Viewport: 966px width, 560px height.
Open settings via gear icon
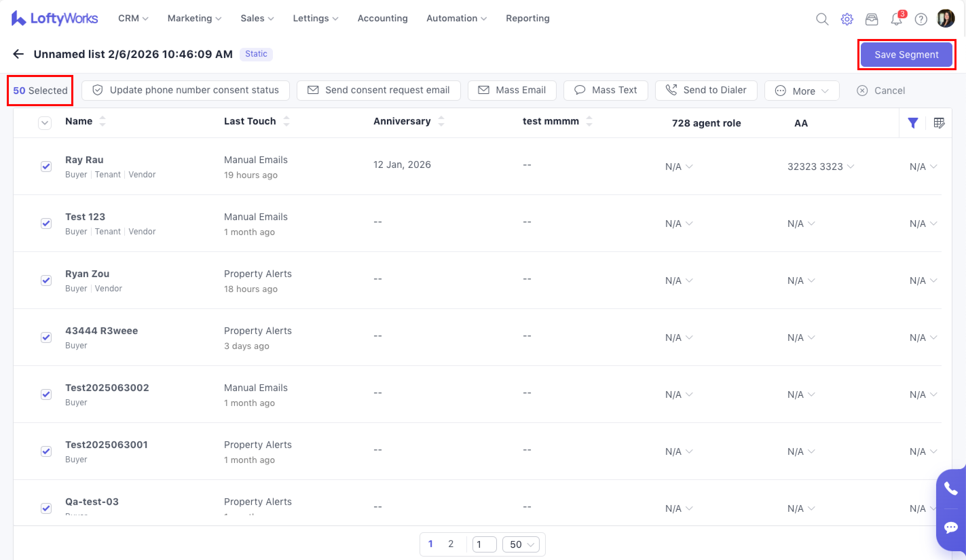[x=847, y=19]
